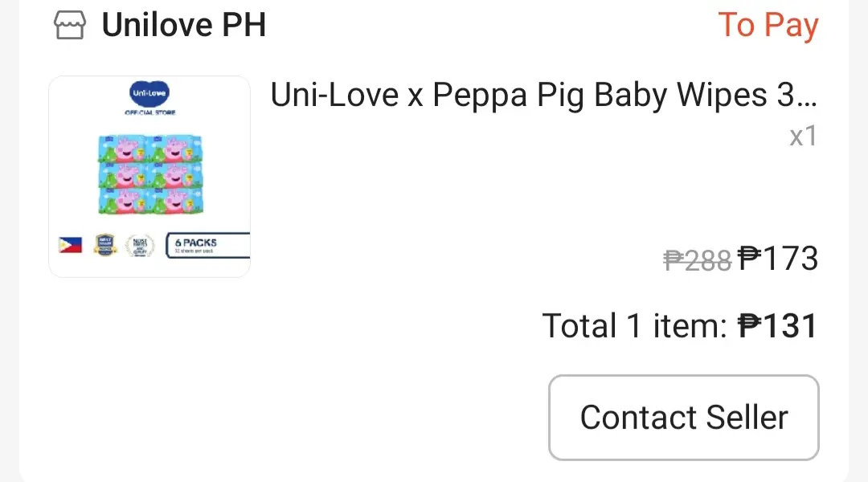Tap the To Pay order status
This screenshot has height=482, width=868.
[768, 26]
